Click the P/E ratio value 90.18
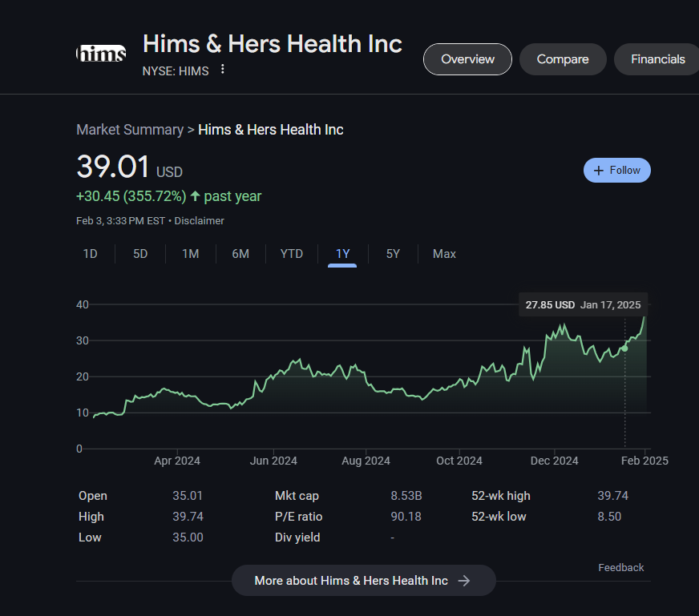 (406, 517)
